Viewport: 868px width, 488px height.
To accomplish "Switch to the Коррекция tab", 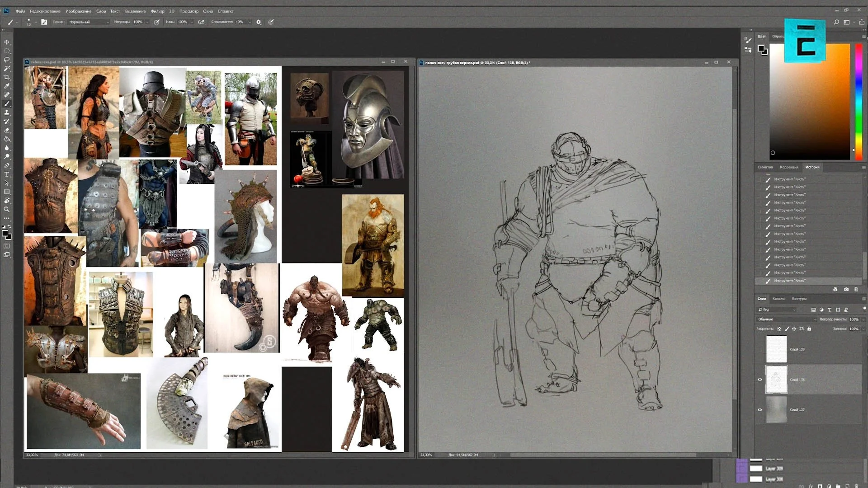I will (x=789, y=167).
